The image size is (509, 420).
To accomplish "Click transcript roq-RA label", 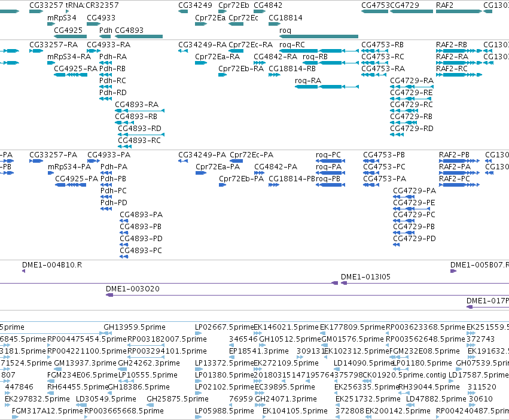I will click(308, 81).
